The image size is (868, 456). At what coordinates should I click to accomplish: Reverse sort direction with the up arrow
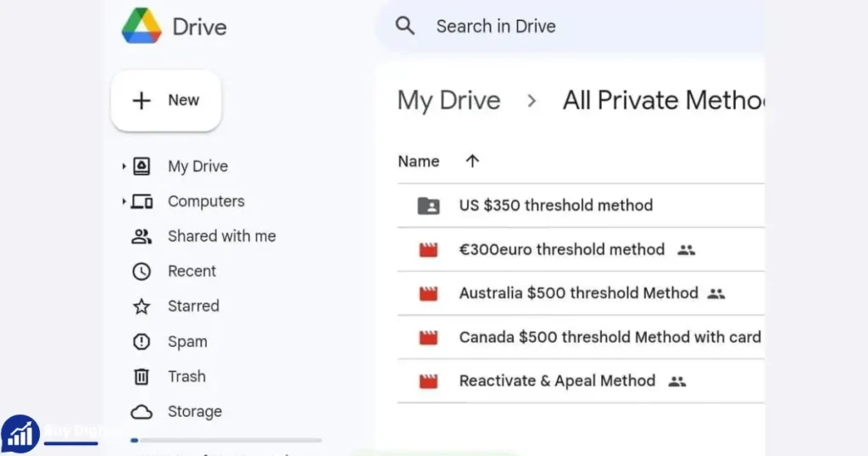point(472,161)
